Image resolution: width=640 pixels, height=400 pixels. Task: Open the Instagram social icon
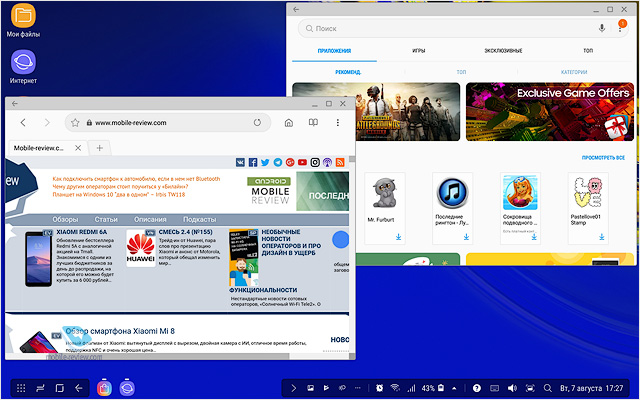click(x=315, y=162)
